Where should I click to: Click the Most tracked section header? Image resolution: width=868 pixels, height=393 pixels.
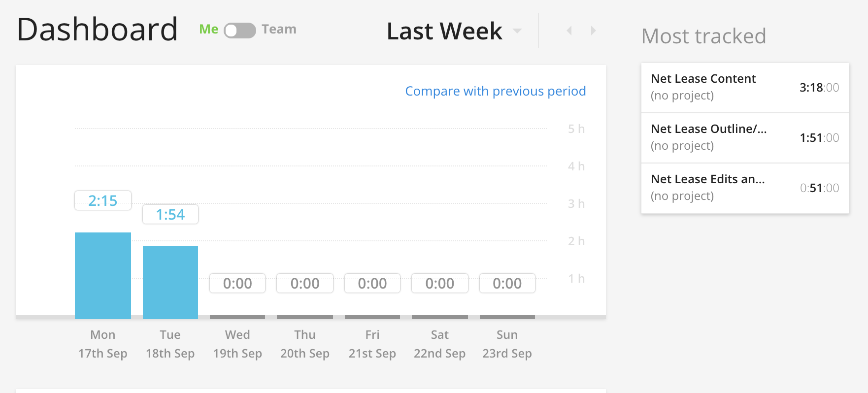point(703,36)
